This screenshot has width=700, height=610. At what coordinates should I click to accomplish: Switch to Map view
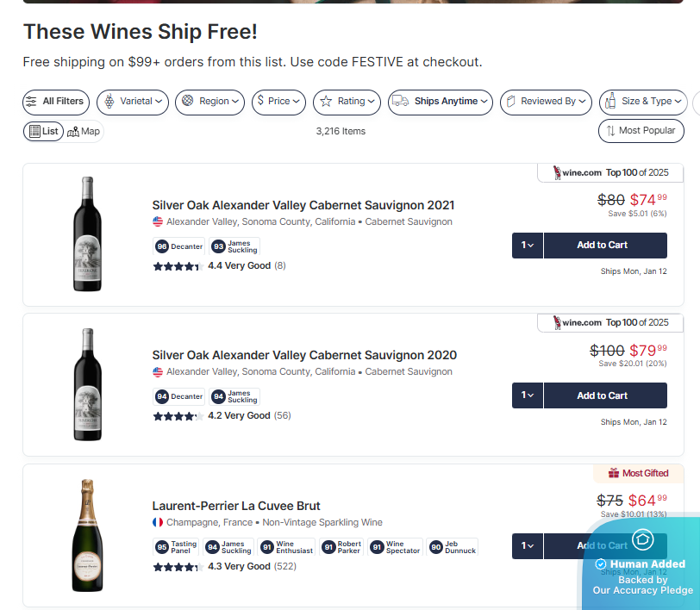click(84, 132)
